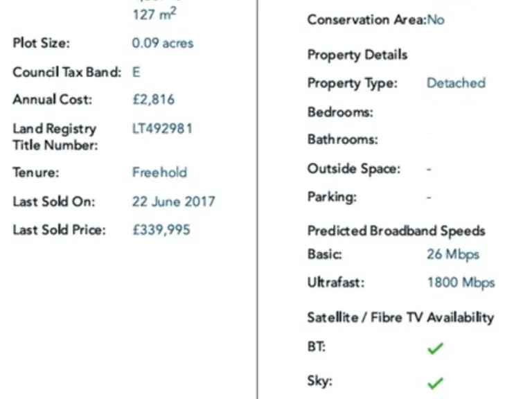Image resolution: width=532 pixels, height=399 pixels.
Task: Click the Property Details section heading
Action: pos(357,55)
